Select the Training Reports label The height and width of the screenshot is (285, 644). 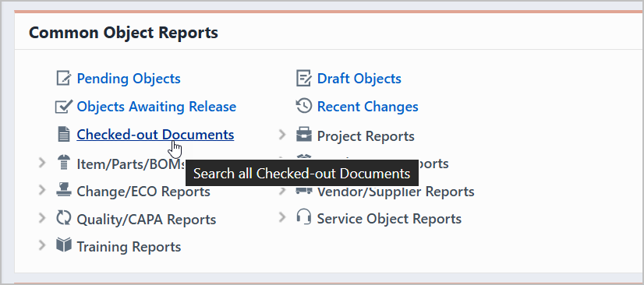[129, 247]
